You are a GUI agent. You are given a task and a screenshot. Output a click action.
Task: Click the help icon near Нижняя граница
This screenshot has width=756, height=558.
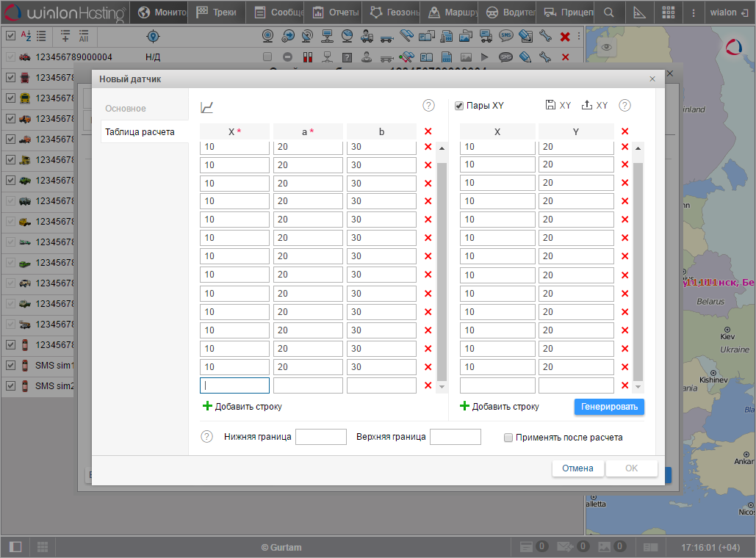pyautogui.click(x=207, y=437)
